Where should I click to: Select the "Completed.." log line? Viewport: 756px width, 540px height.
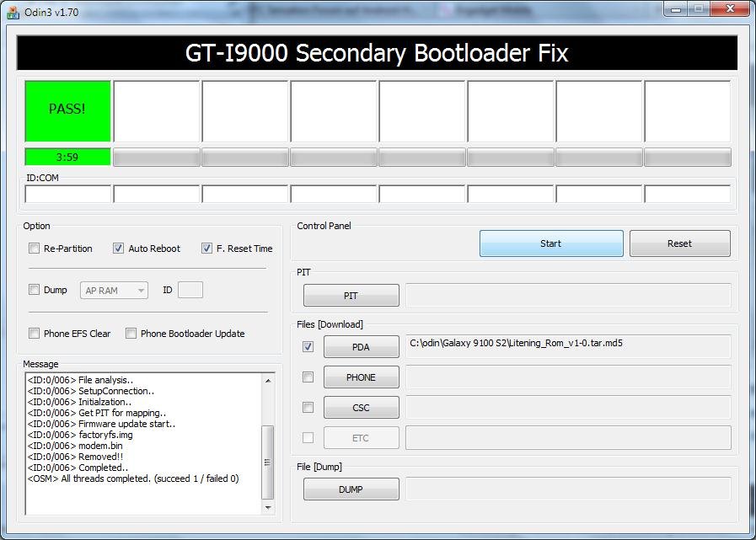[78, 468]
